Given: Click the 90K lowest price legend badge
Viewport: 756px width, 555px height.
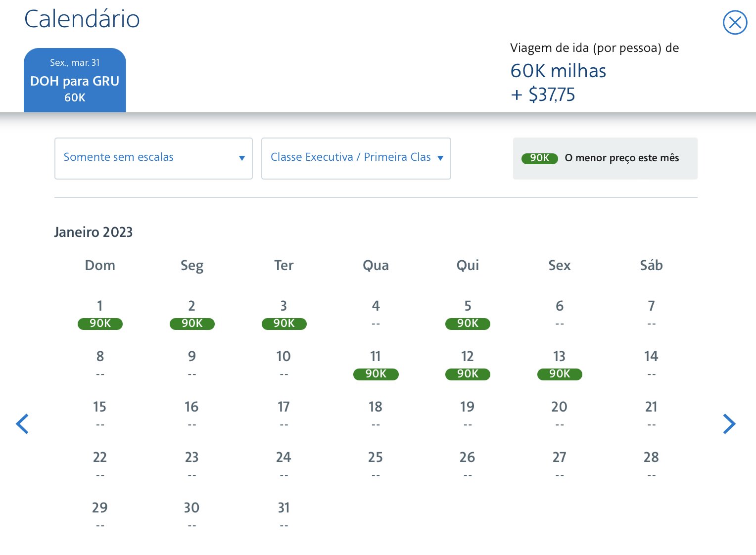Looking at the screenshot, I should click(540, 158).
